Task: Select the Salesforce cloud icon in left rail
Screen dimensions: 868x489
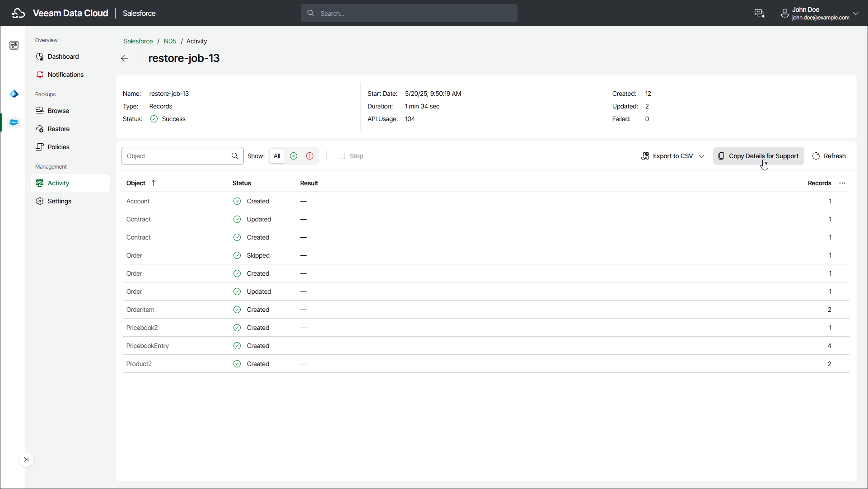Action: pos(14,122)
